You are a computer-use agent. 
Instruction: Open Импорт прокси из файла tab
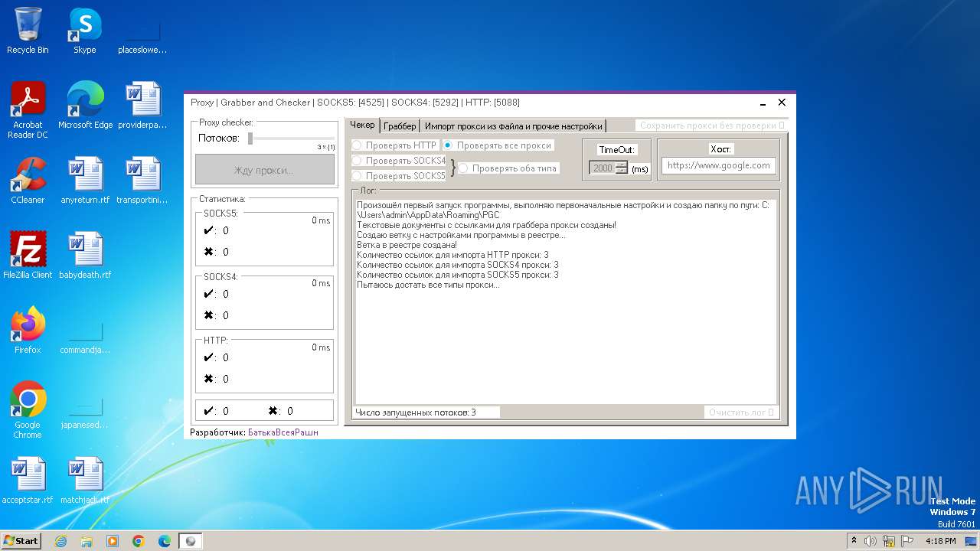pyautogui.click(x=514, y=126)
